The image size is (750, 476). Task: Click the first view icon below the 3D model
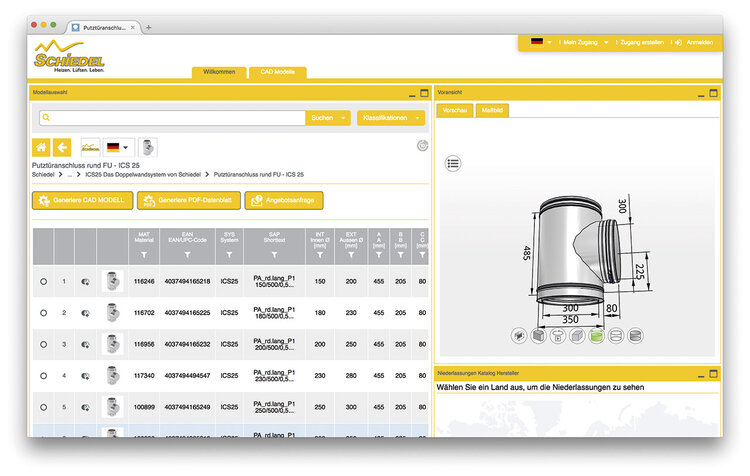tap(519, 336)
